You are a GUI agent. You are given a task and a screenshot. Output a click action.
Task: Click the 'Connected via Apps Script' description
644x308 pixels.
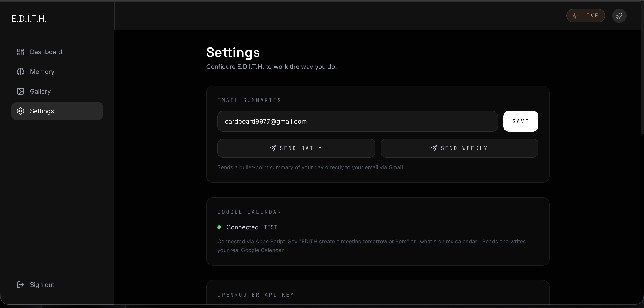371,246
